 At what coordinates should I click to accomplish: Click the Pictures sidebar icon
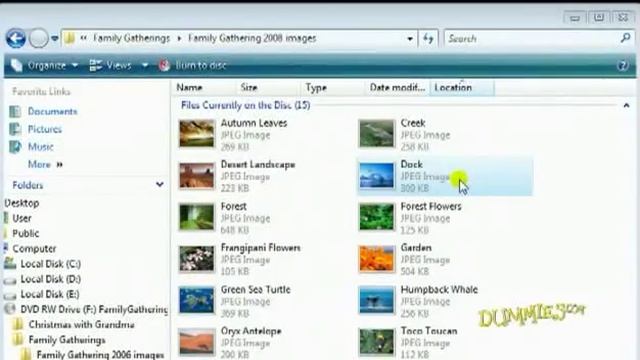point(15,129)
